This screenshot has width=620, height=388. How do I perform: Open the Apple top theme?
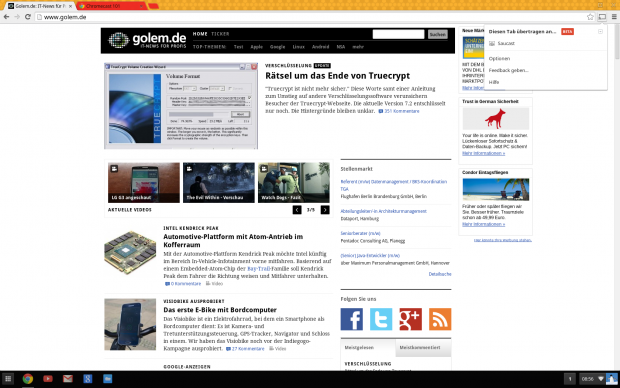[x=257, y=47]
